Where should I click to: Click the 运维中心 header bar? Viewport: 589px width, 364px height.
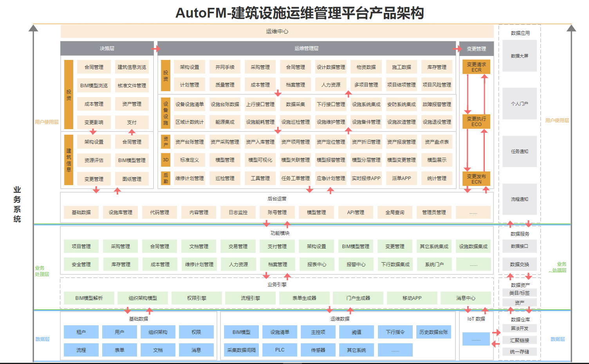point(277,31)
